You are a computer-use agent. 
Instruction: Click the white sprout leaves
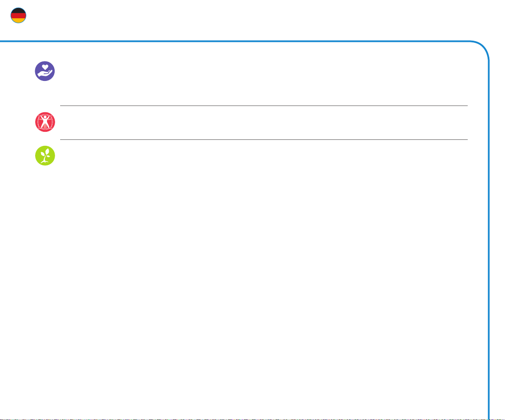coord(45,152)
